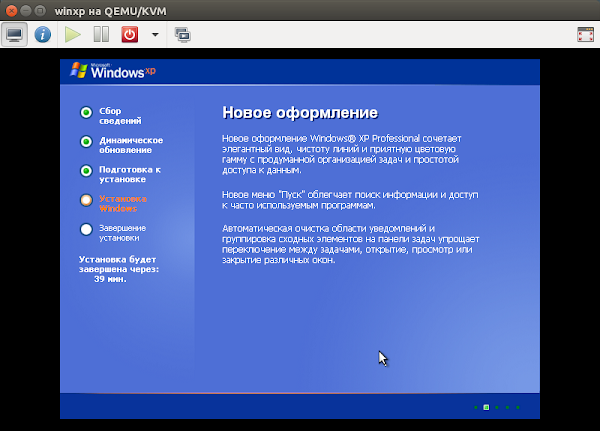Show the graphical console view

(x=14, y=35)
